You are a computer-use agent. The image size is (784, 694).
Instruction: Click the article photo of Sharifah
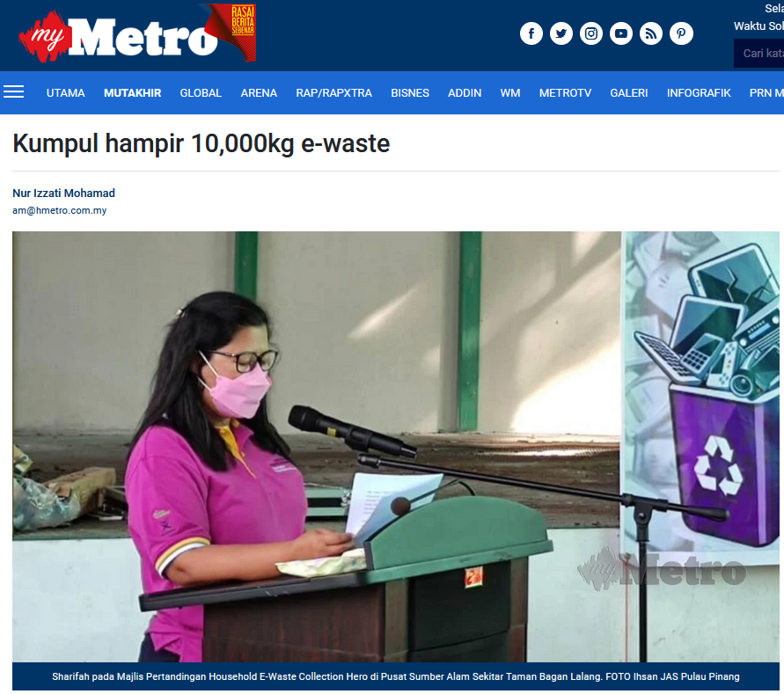(395, 447)
